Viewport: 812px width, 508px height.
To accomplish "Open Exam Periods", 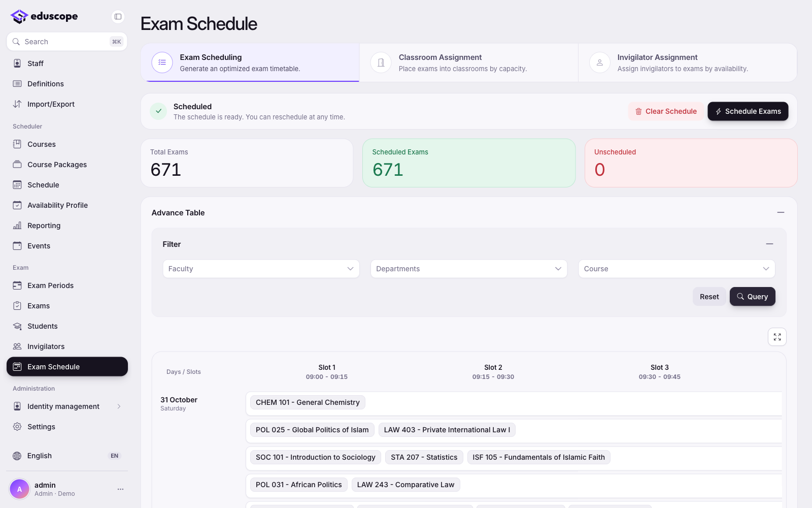I will click(x=67, y=285).
